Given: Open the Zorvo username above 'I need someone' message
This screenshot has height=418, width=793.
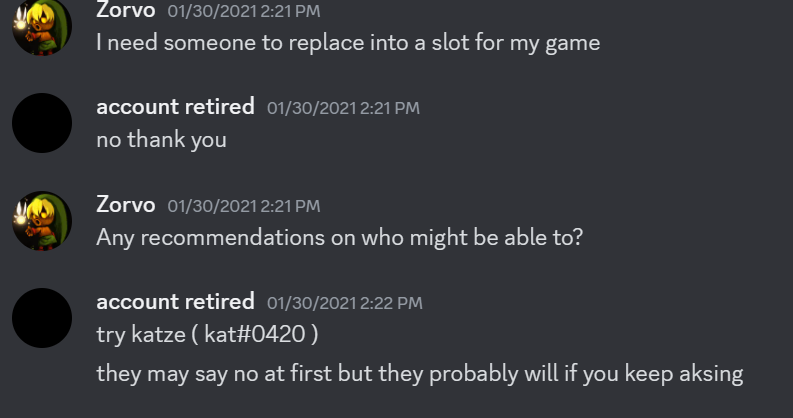Looking at the screenshot, I should pyautogui.click(x=125, y=10).
